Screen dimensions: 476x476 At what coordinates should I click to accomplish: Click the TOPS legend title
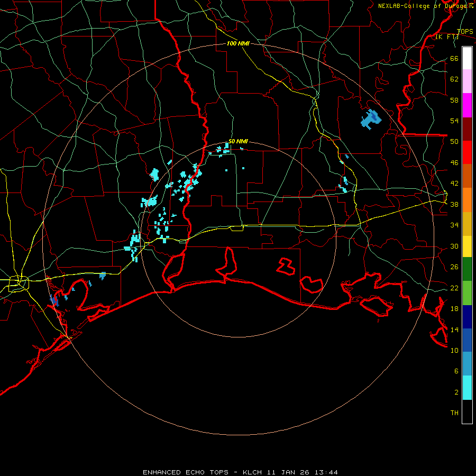[x=465, y=31]
